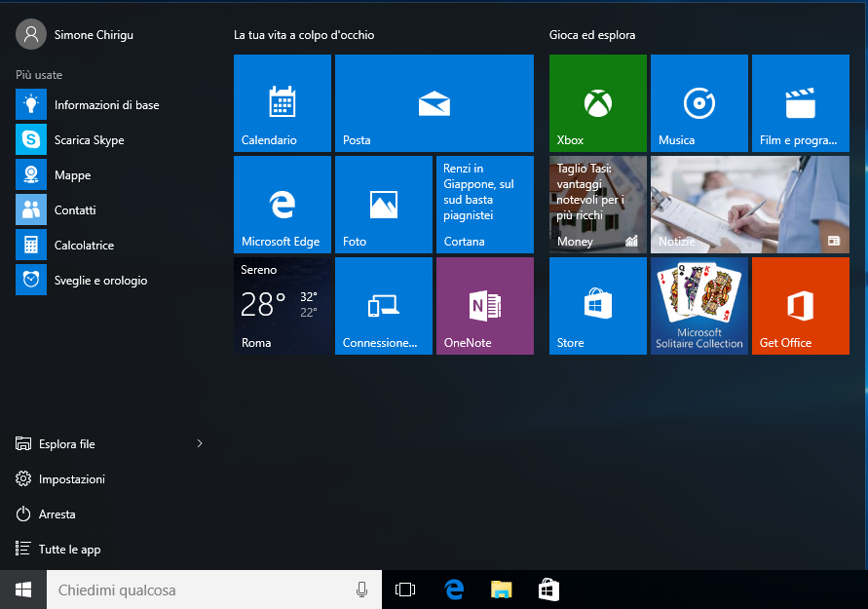Open the Cortana news tile
This screenshot has width=868, height=609.
coord(485,205)
